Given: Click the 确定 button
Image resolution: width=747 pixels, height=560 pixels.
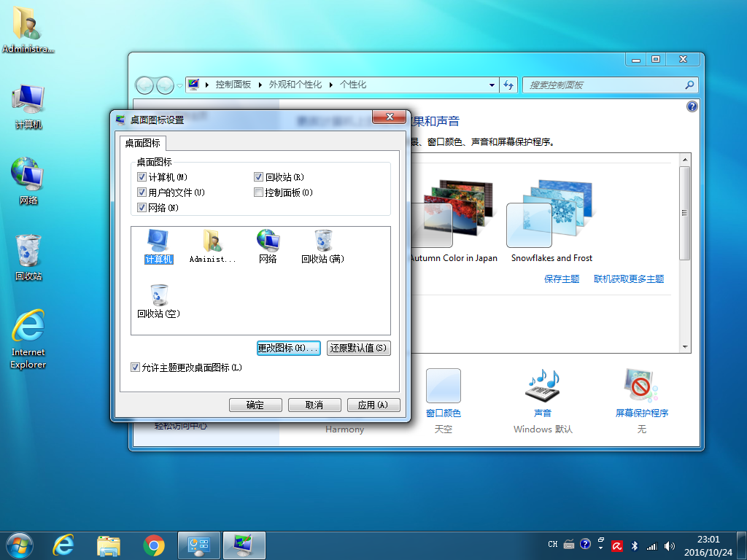Looking at the screenshot, I should click(x=255, y=405).
